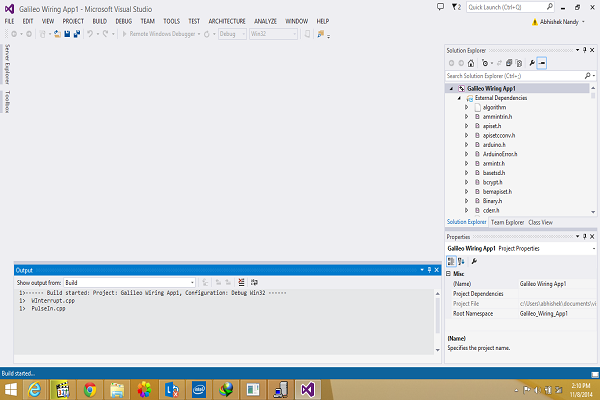Save current file toolbar icon
600x400 pixels.
[67, 34]
